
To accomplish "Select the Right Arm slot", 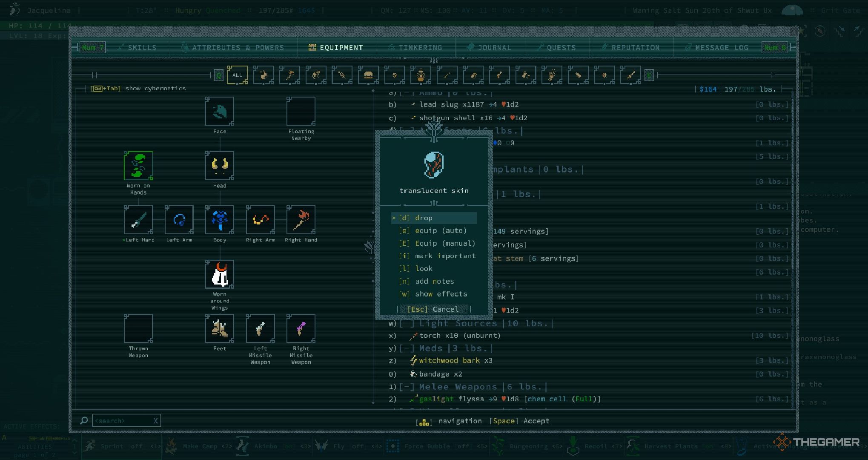I will pos(261,220).
